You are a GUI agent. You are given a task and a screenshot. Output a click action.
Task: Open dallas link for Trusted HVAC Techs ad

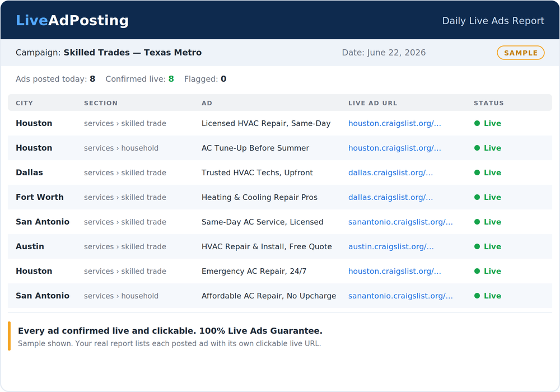[x=390, y=172]
